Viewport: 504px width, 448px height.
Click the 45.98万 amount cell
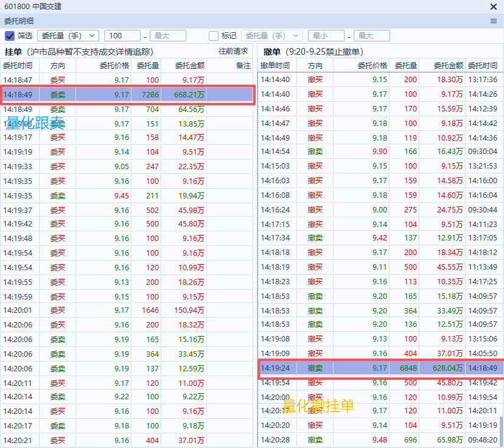191,210
